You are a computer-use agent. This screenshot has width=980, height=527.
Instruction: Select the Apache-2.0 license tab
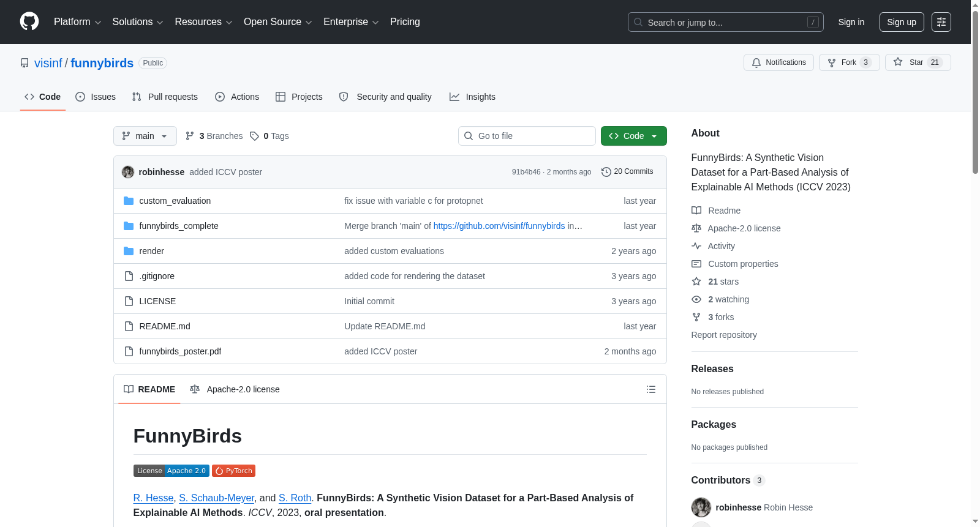(235, 389)
